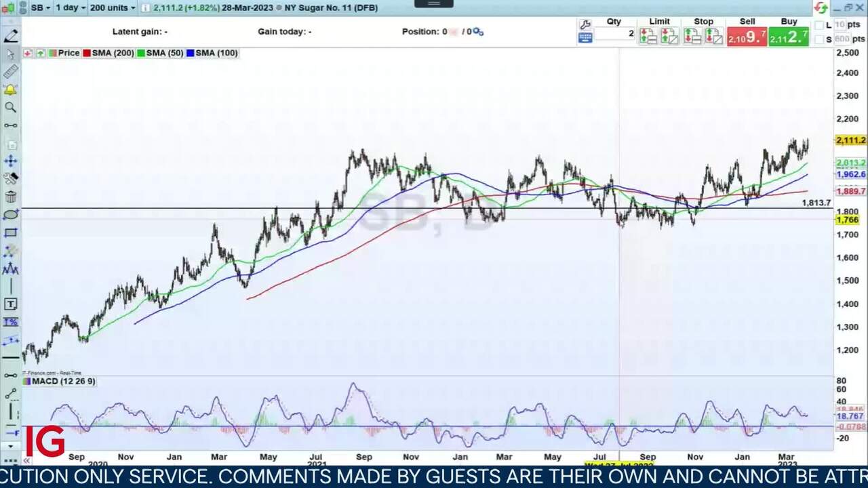The height and width of the screenshot is (488, 868).
Task: Click the red-green refresh arrows icon
Action: coord(821,7)
